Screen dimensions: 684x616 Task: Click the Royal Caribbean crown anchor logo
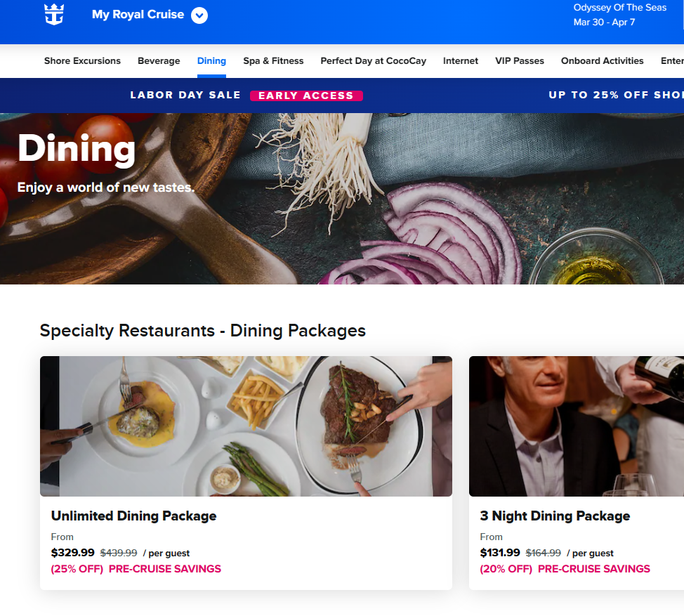54,14
